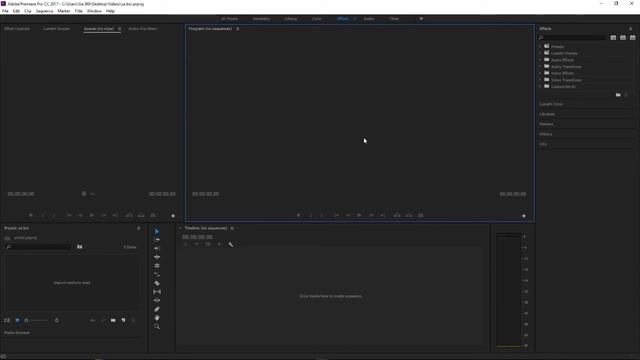Select the Zoom tool
Viewport: 640px width, 360px height.
pyautogui.click(x=157, y=327)
